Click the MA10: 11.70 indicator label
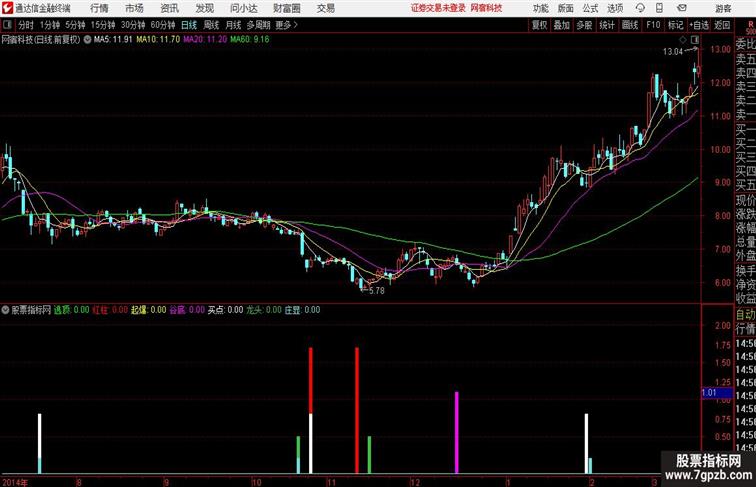 point(158,40)
